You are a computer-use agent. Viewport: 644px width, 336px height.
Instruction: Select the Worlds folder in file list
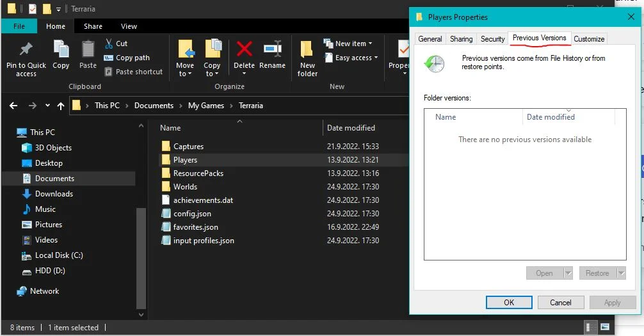(x=185, y=187)
